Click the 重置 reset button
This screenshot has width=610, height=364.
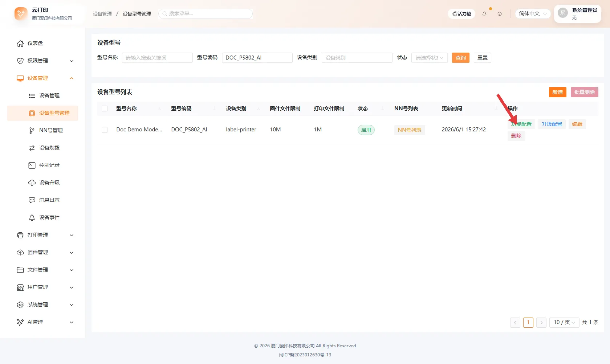click(x=483, y=58)
